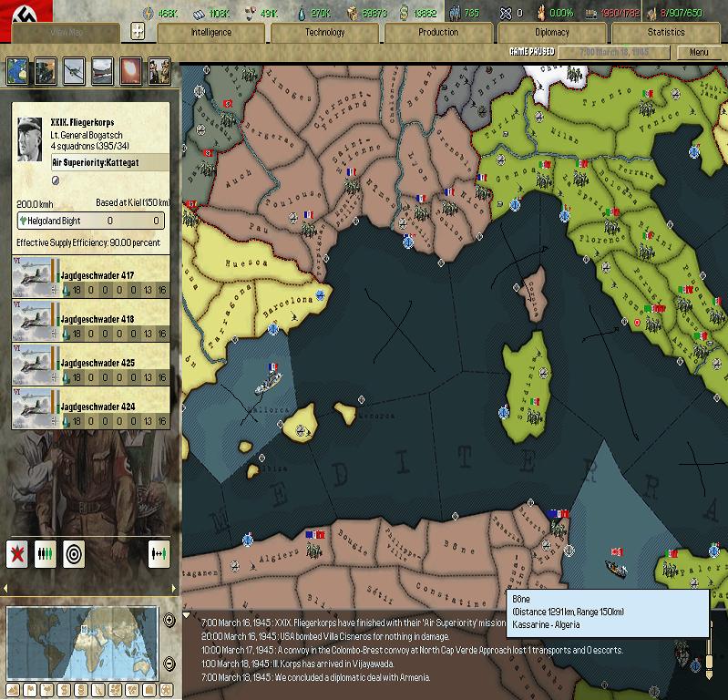Toggle the flag political map mode
This screenshot has width=728, height=700.
(x=30, y=689)
